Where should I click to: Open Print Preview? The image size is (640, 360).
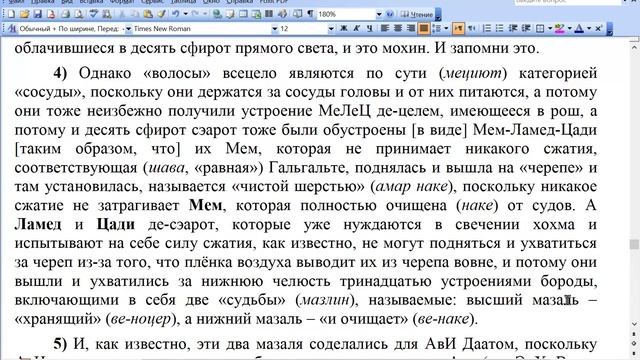pos(78,14)
